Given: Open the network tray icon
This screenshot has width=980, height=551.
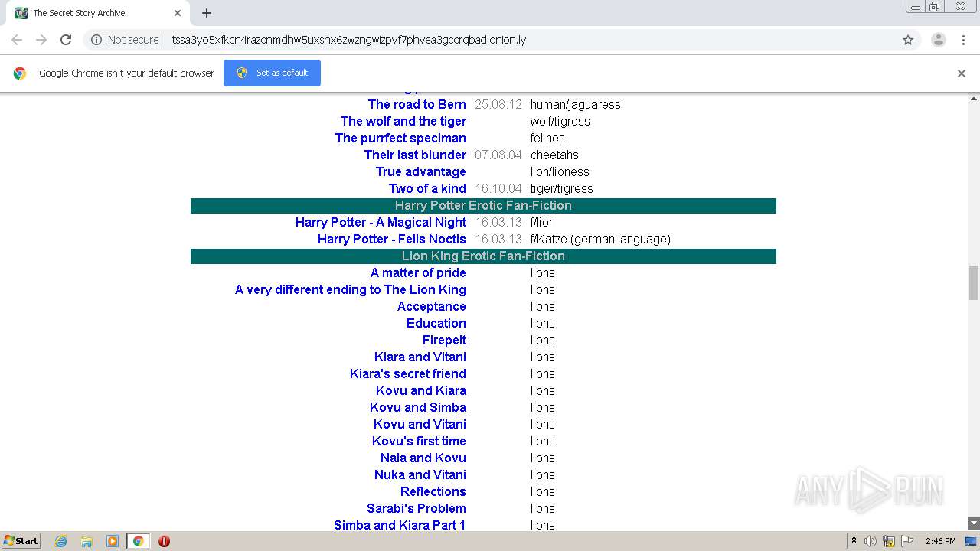Looking at the screenshot, I should (889, 541).
